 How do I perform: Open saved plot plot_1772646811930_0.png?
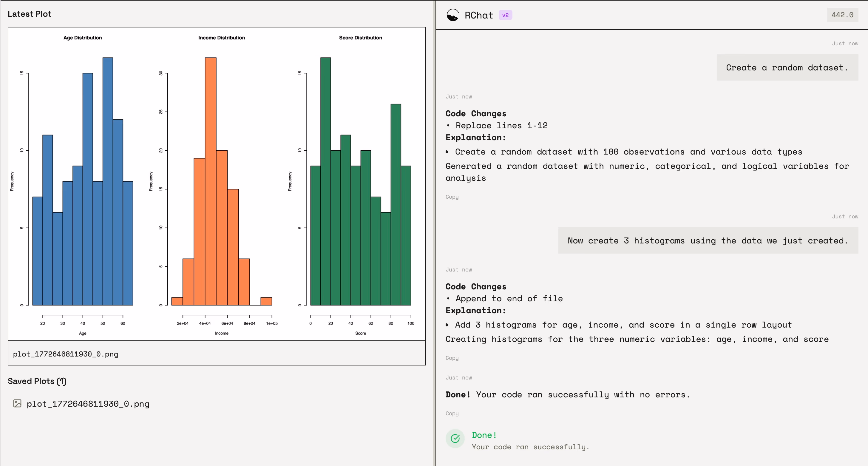[88, 404]
